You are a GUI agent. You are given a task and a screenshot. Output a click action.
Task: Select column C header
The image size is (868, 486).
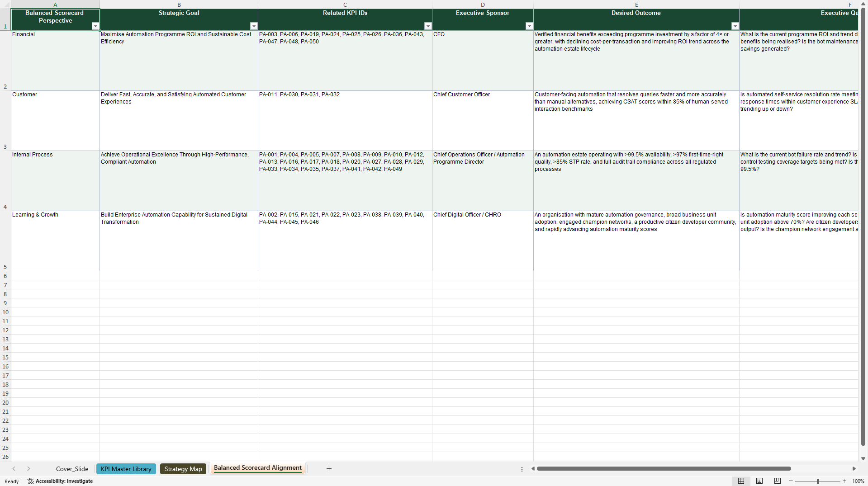click(x=345, y=5)
